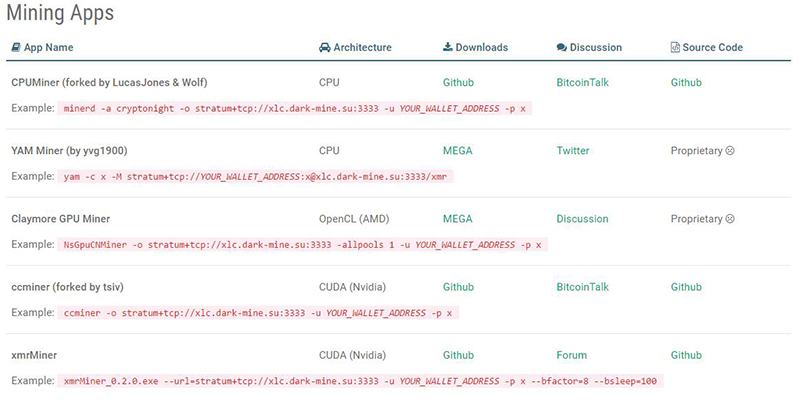This screenshot has width=800, height=400.
Task: Click the xmrMiner_0.2.0.exe example command
Action: [x=360, y=381]
